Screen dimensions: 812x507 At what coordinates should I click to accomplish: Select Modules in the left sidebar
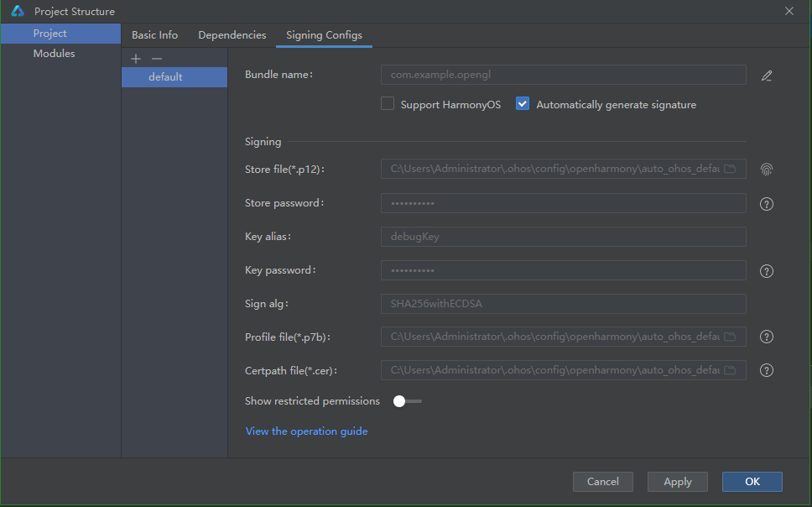(x=54, y=54)
